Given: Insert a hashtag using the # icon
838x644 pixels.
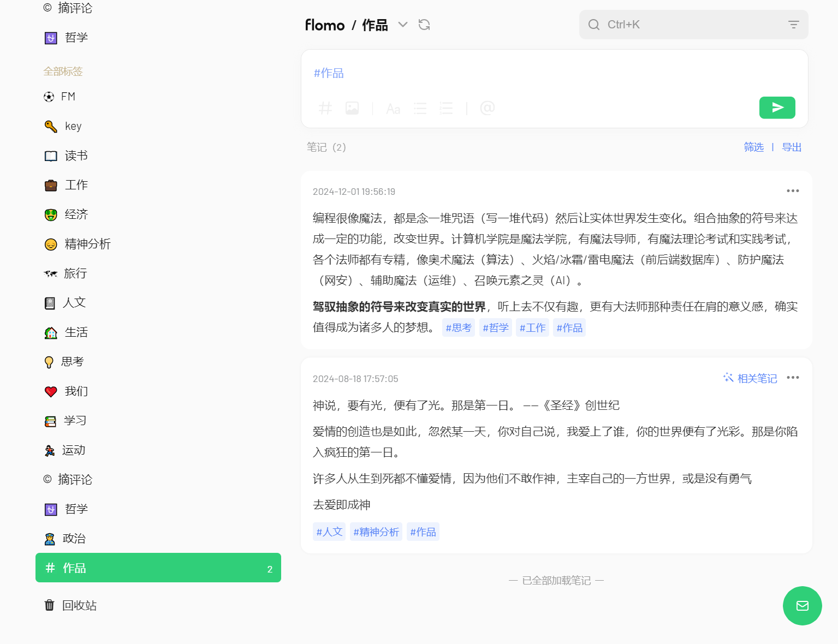Looking at the screenshot, I should point(325,108).
